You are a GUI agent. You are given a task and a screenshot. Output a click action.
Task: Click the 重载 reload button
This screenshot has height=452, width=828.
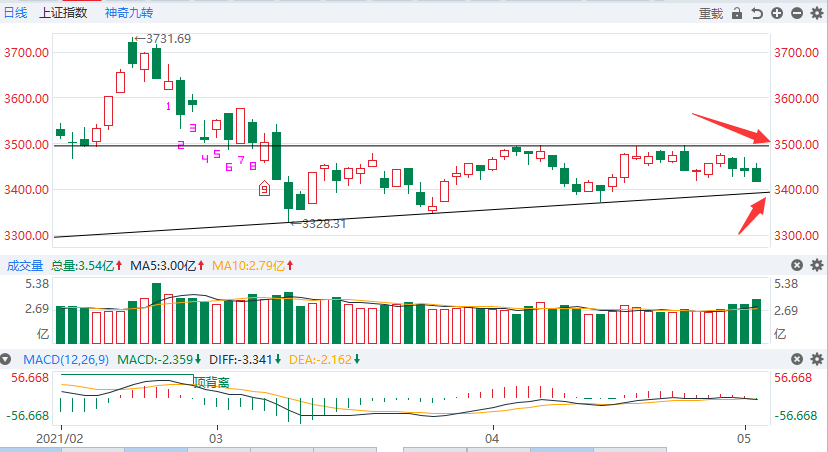pyautogui.click(x=710, y=13)
